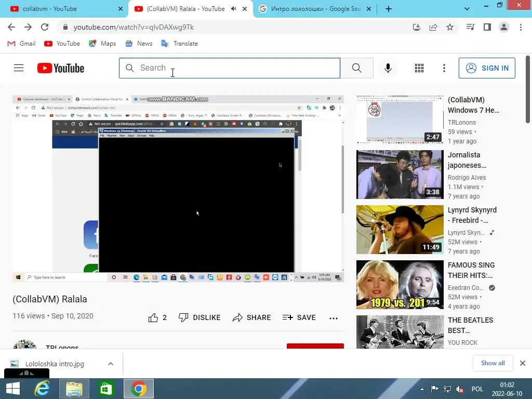Viewport: 532px width, 399px height.
Task: Open the Store app in the taskbar
Action: pos(106,389)
